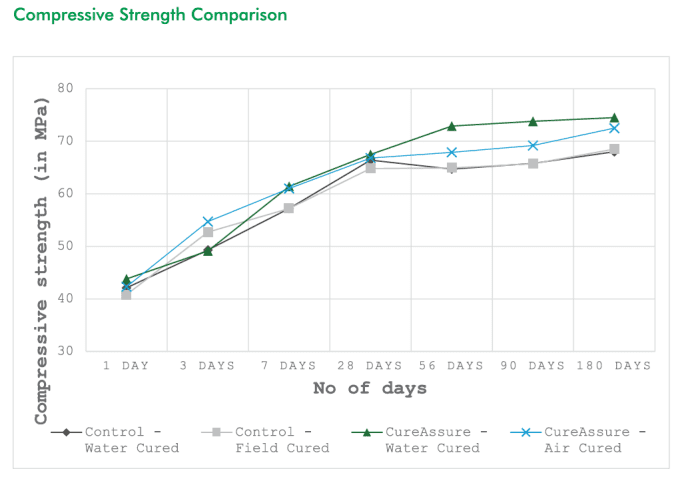Viewport: 696px width, 489px height.
Task: Select the blue X data point at 3 days
Action: (208, 222)
